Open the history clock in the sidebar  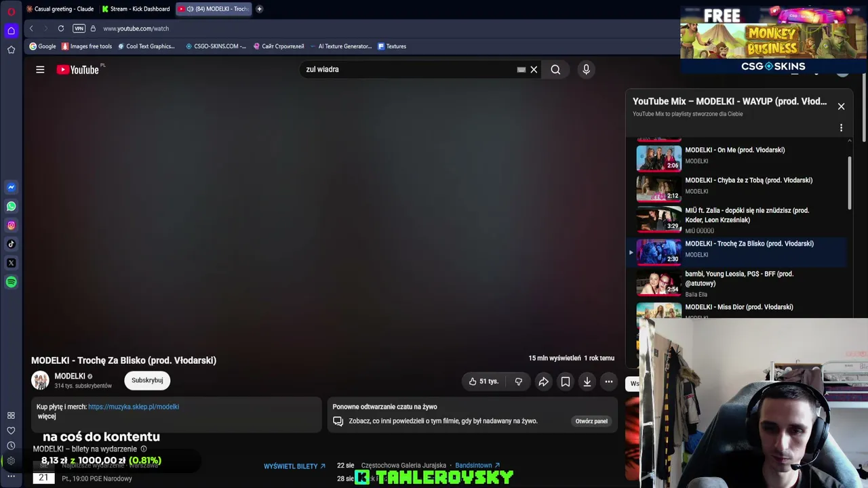[x=11, y=445]
